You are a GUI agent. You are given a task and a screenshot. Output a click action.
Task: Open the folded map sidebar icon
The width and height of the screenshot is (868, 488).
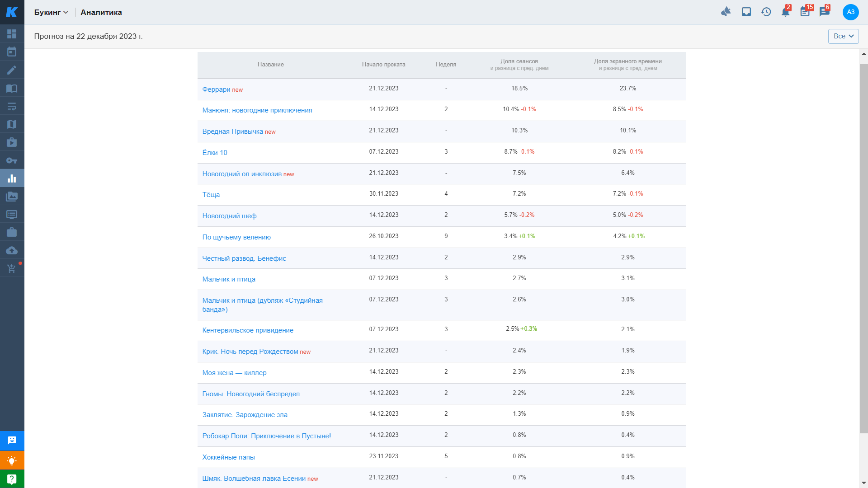click(x=12, y=124)
